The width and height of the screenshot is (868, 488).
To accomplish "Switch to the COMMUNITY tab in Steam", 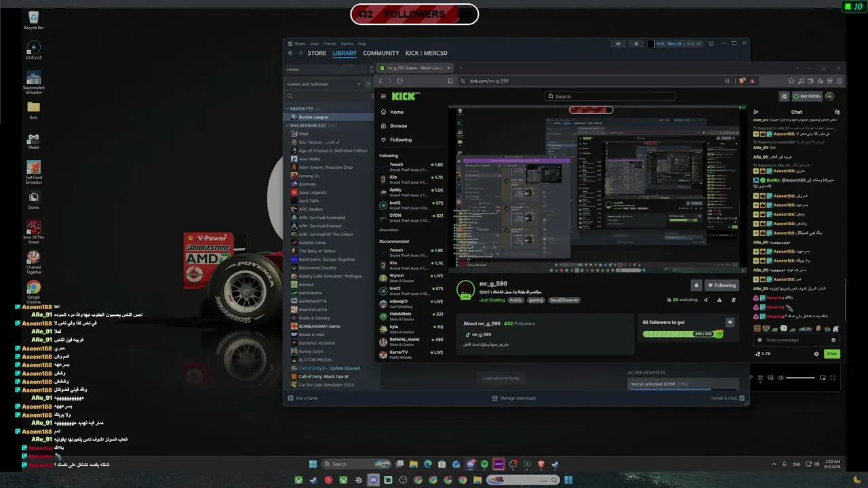I will click(x=381, y=53).
